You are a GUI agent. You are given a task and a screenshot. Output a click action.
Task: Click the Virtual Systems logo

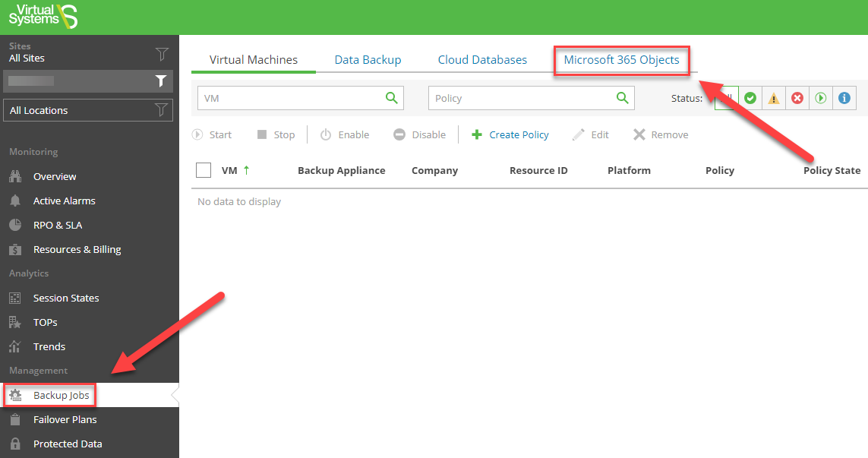coord(43,16)
